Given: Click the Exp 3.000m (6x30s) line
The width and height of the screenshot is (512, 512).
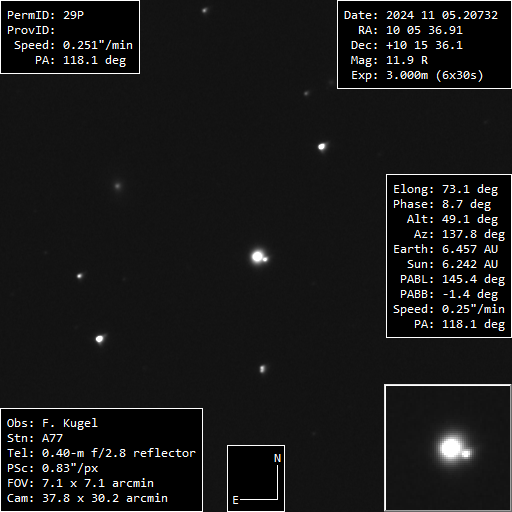Looking at the screenshot, I should (x=417, y=75).
